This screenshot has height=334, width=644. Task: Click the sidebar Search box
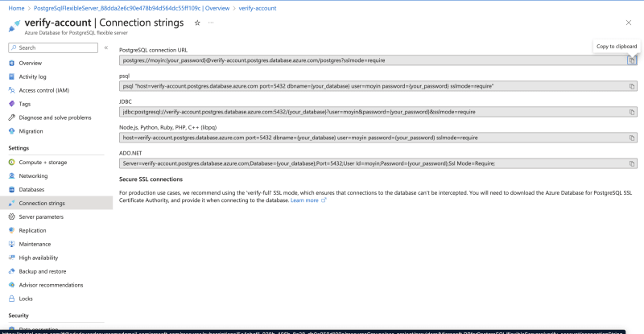coord(53,47)
